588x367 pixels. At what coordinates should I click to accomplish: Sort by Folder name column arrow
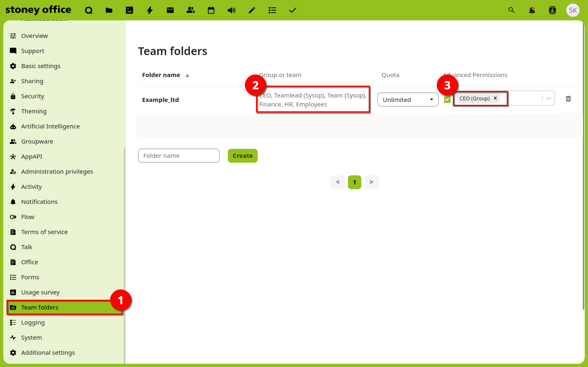pos(187,75)
